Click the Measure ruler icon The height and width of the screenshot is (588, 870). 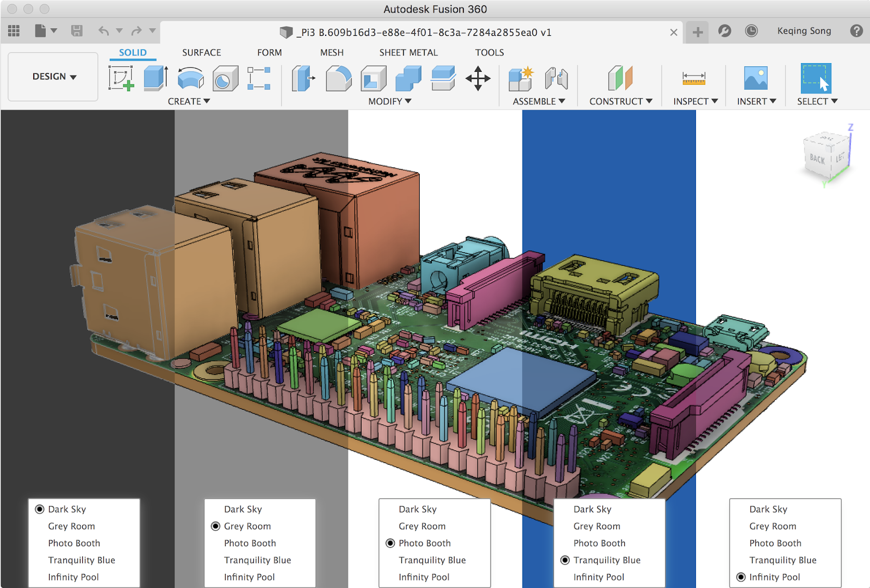(x=694, y=78)
